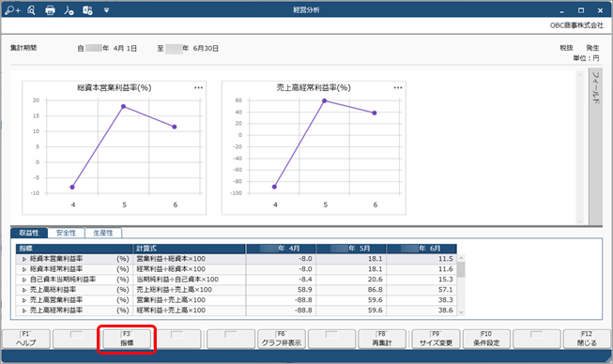Click month 4 data point in 総資本営業利益率 chart
This screenshot has width=613, height=364.
coord(72,187)
